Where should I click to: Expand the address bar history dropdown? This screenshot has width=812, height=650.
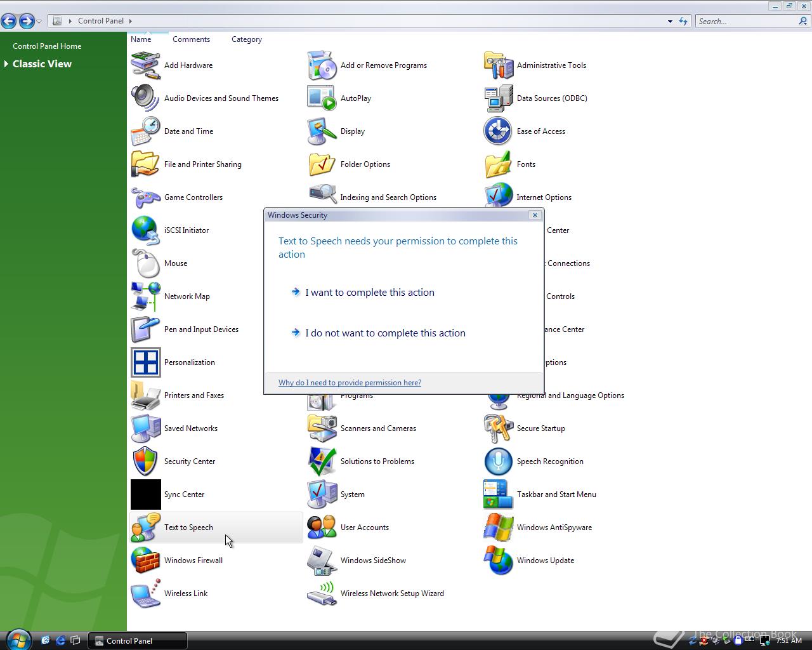[x=670, y=22]
